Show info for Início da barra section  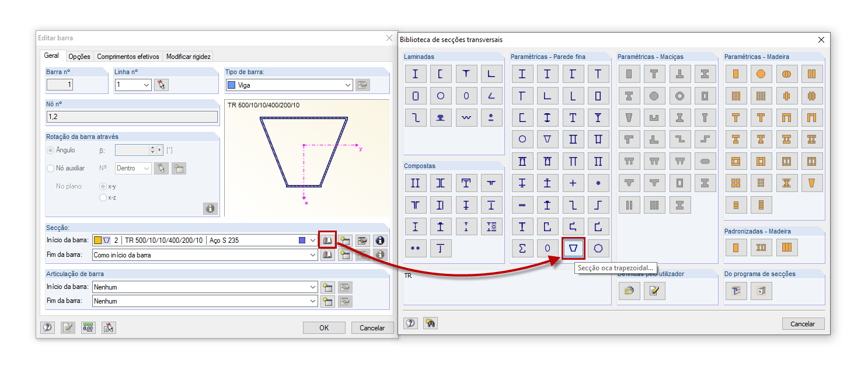[x=381, y=240]
